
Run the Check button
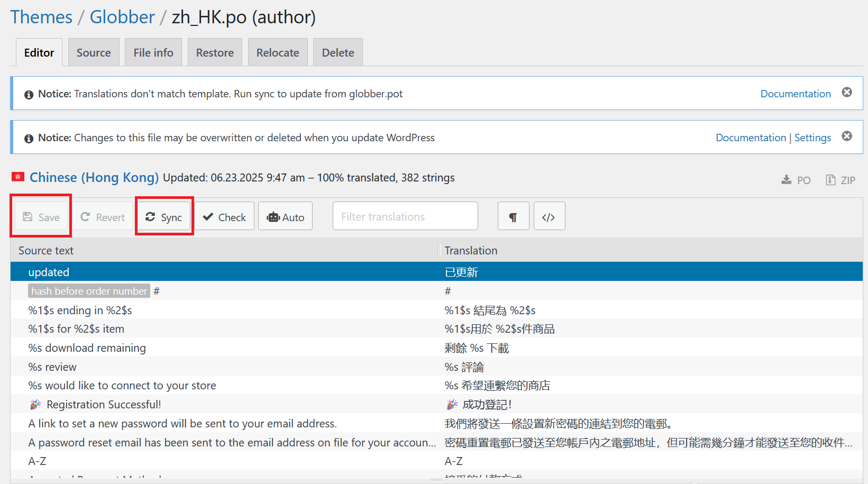click(x=224, y=217)
